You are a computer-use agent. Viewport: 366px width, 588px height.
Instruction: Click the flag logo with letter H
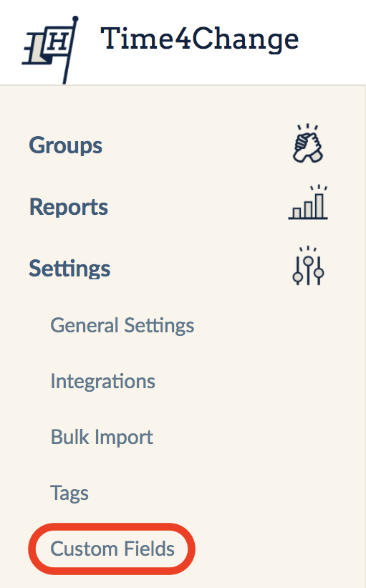(x=50, y=50)
